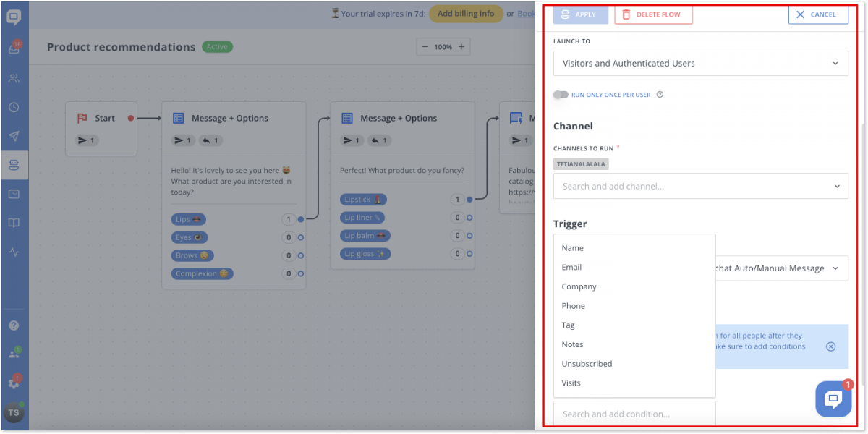Open the Launch To audience dropdown
Image resolution: width=868 pixels, height=434 pixels.
(699, 63)
